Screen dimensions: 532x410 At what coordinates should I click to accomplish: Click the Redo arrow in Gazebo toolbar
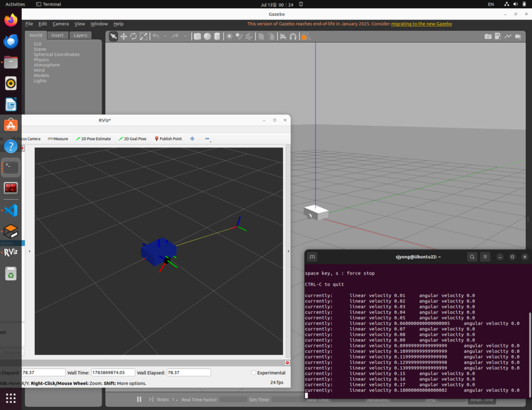click(175, 36)
